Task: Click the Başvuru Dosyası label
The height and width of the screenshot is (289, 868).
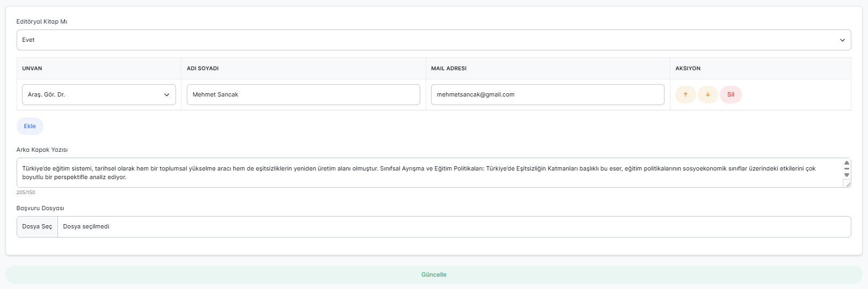Action: tap(40, 209)
